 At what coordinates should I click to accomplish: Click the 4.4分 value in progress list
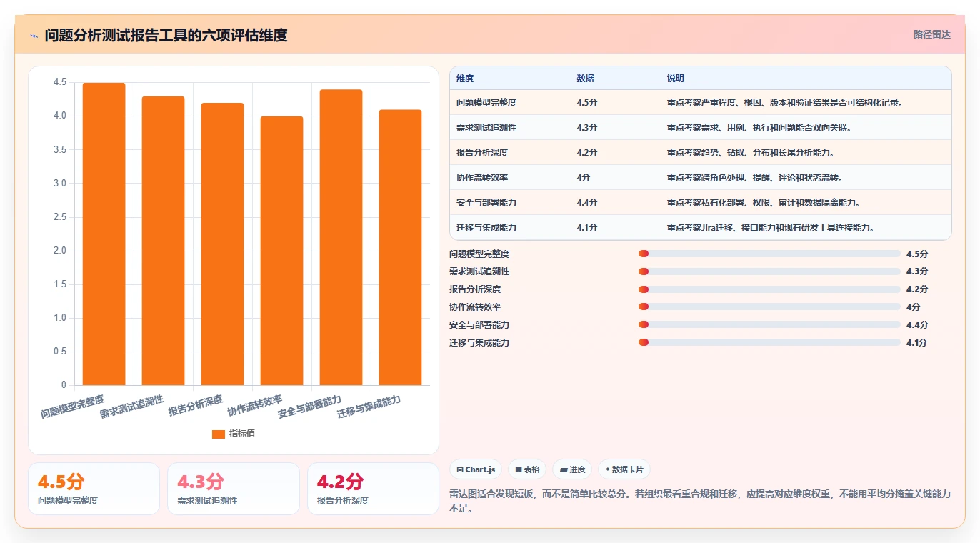pos(917,324)
